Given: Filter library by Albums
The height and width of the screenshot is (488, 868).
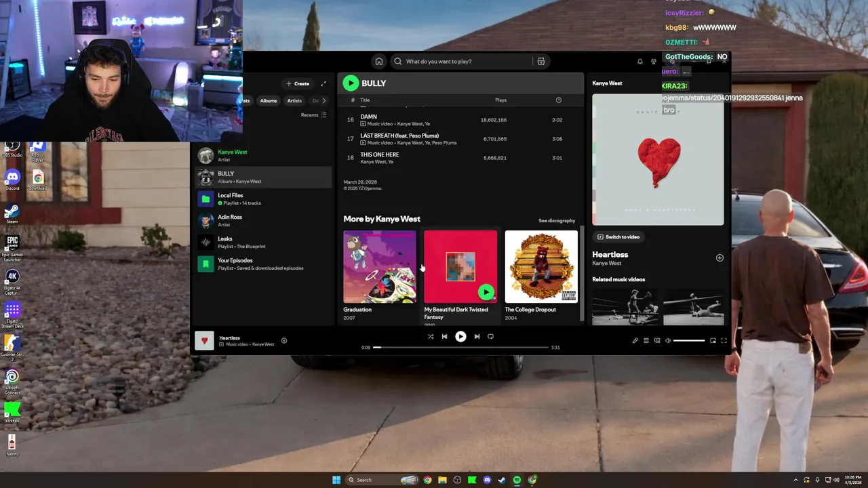Looking at the screenshot, I should tap(269, 100).
